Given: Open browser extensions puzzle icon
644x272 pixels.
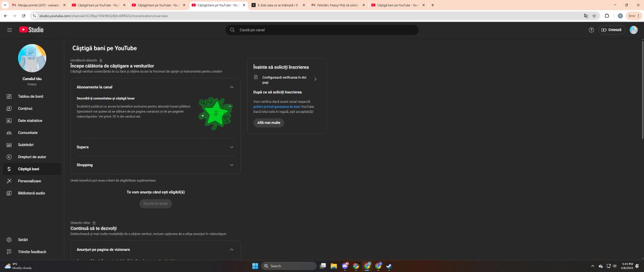Looking at the screenshot, I should 607,16.
